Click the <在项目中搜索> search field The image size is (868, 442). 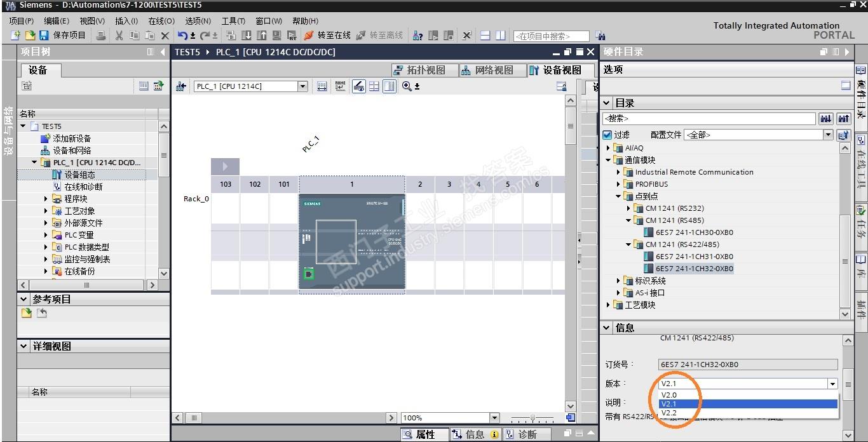[x=551, y=36]
